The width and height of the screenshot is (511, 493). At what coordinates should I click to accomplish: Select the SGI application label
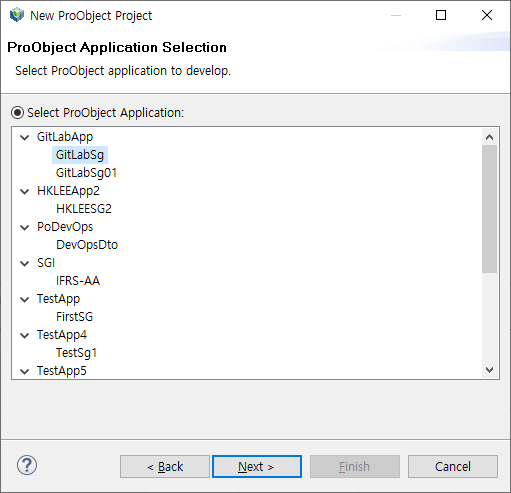pos(46,263)
